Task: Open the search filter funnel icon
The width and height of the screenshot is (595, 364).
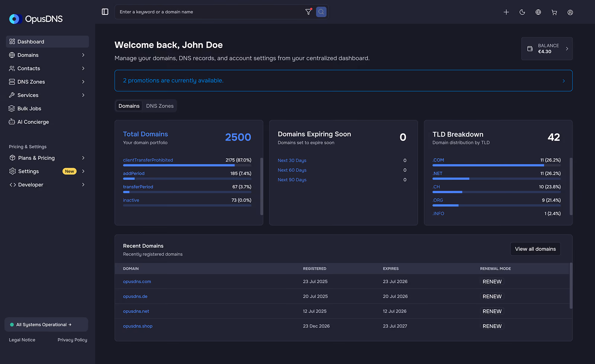Action: point(308,12)
